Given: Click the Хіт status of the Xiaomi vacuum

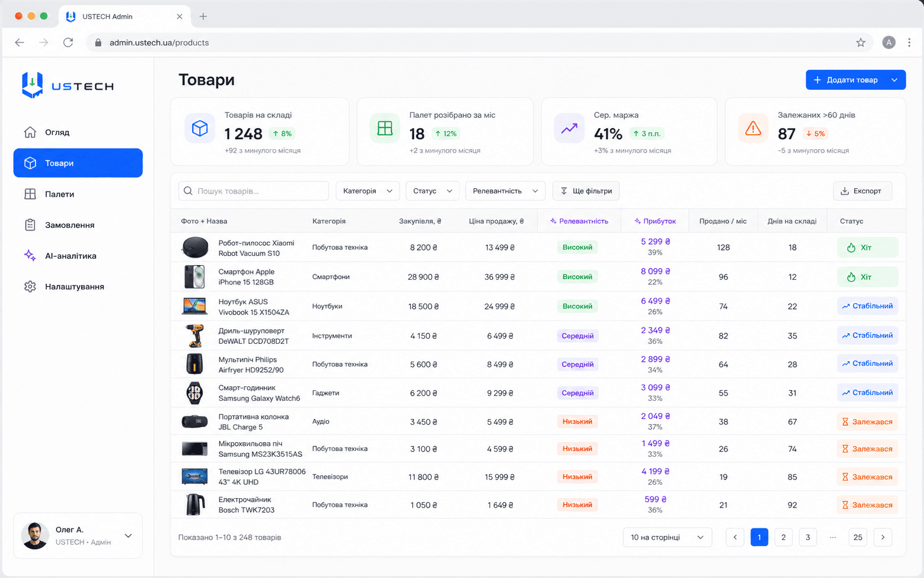Looking at the screenshot, I should tap(867, 248).
